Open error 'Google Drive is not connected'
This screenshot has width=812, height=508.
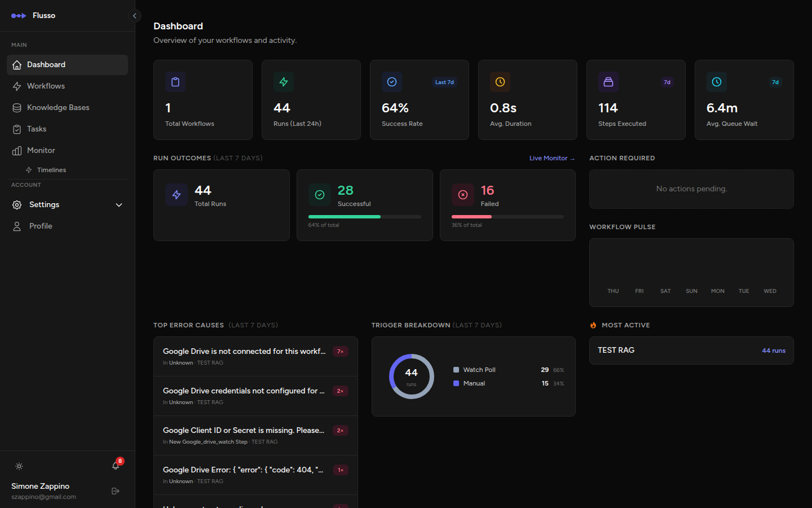[255, 357]
